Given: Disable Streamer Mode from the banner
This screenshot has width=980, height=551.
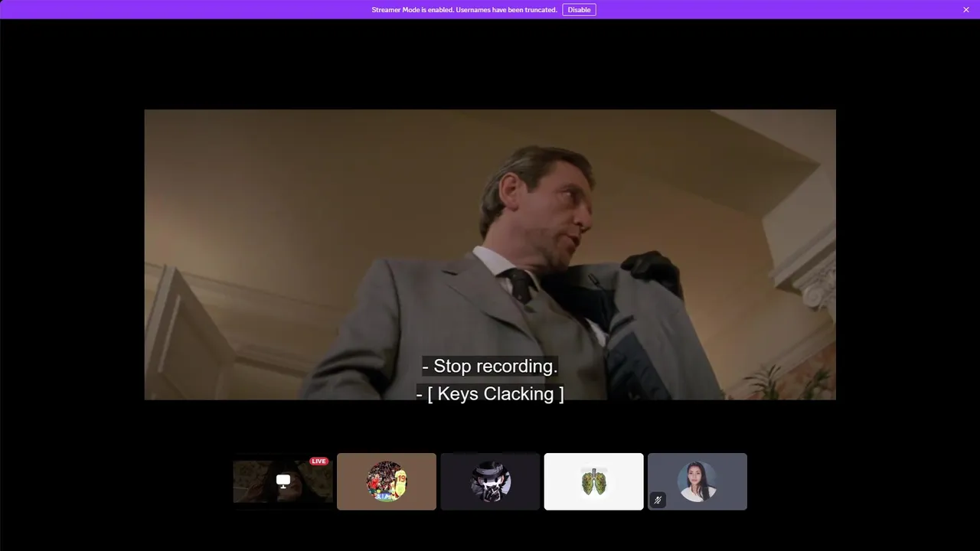Looking at the screenshot, I should 579,10.
